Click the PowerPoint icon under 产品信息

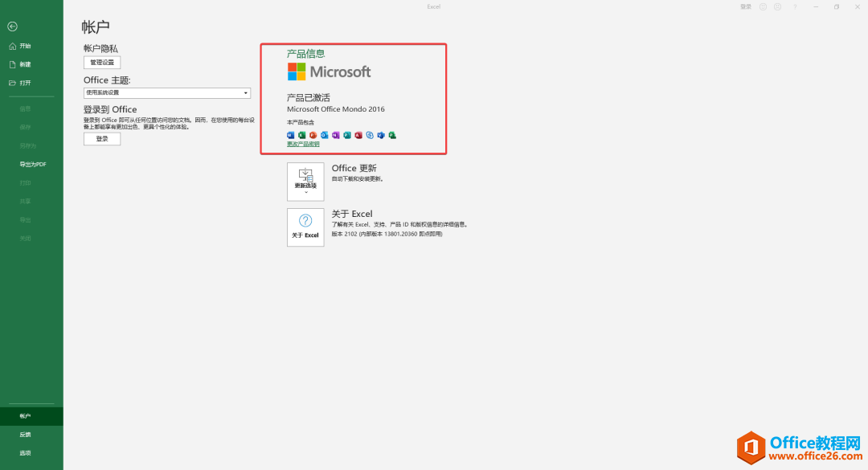(313, 135)
